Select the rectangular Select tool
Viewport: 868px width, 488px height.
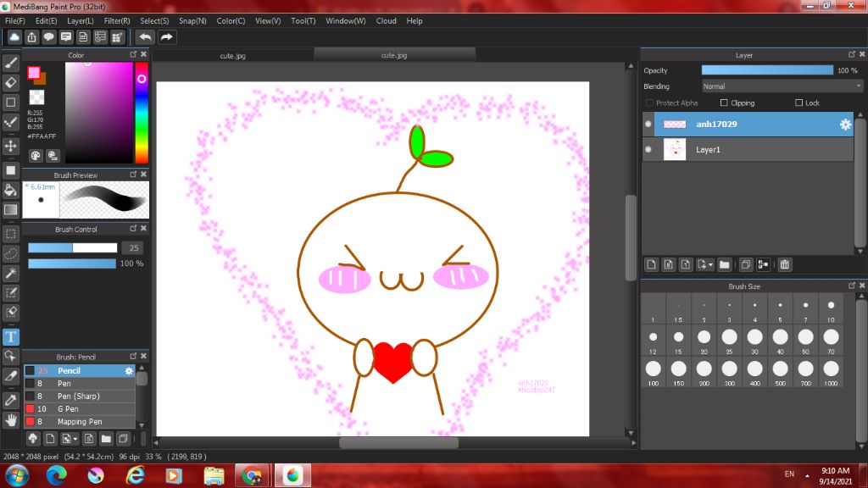point(10,234)
